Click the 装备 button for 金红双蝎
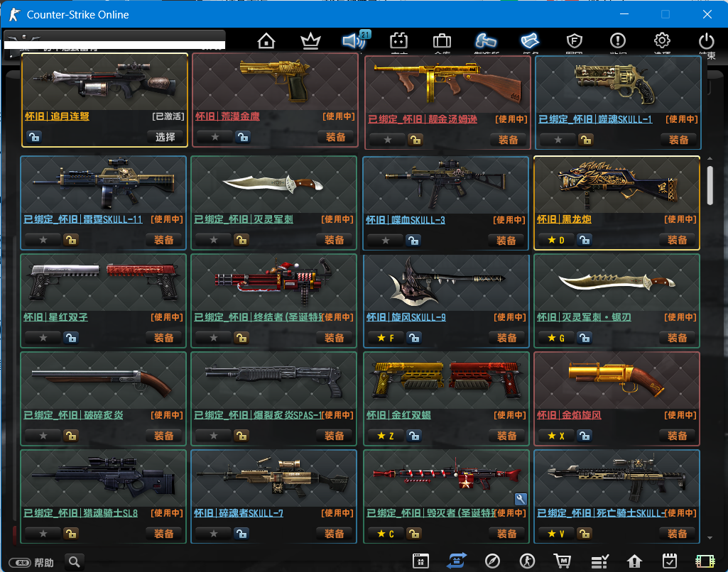 click(x=506, y=436)
